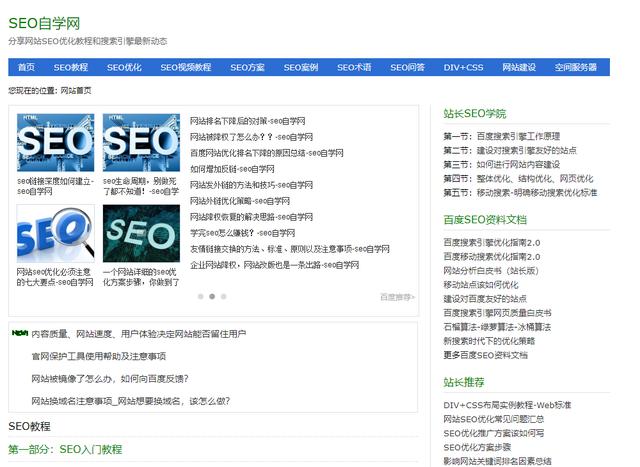640x467 pixels.
Task: Open 更多百度SEO资料文档
Action: [485, 355]
